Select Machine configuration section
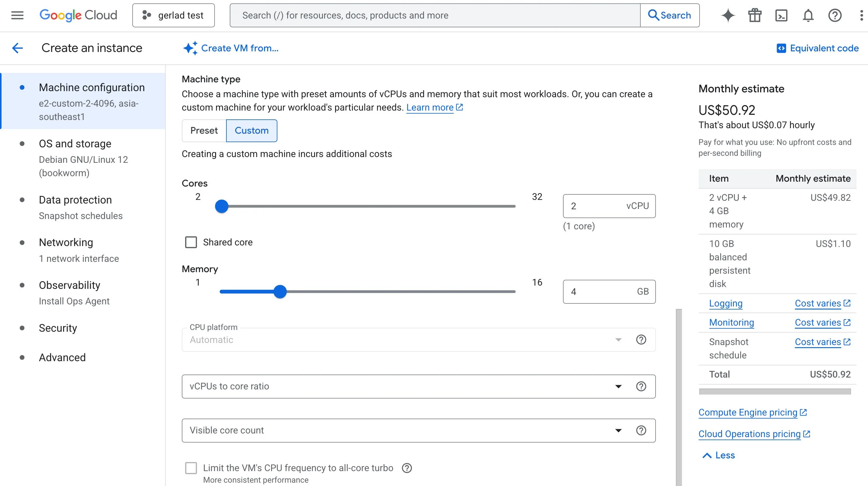 83,101
